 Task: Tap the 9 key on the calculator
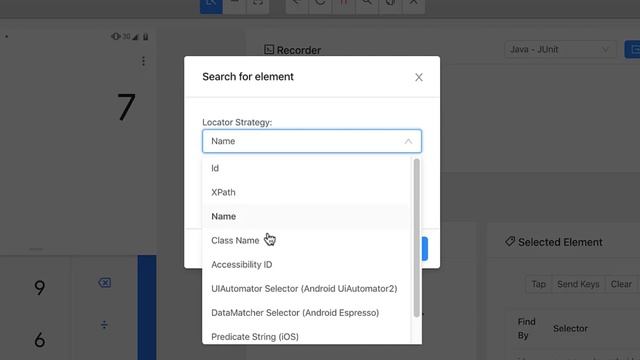tap(39, 287)
